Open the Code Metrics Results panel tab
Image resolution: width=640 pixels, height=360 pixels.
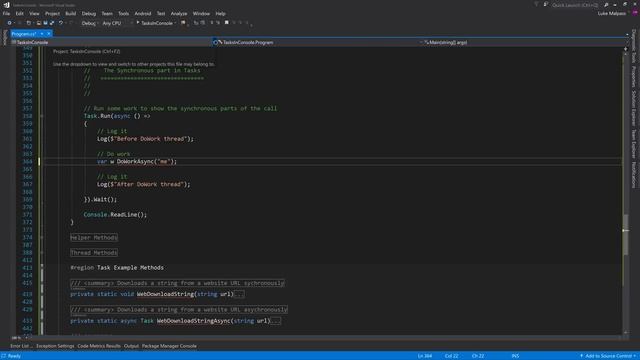[99, 346]
